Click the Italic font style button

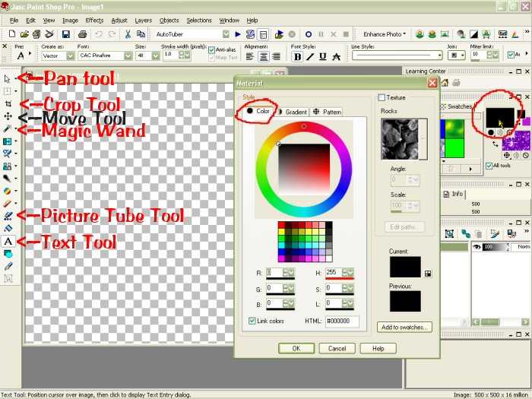[x=310, y=56]
